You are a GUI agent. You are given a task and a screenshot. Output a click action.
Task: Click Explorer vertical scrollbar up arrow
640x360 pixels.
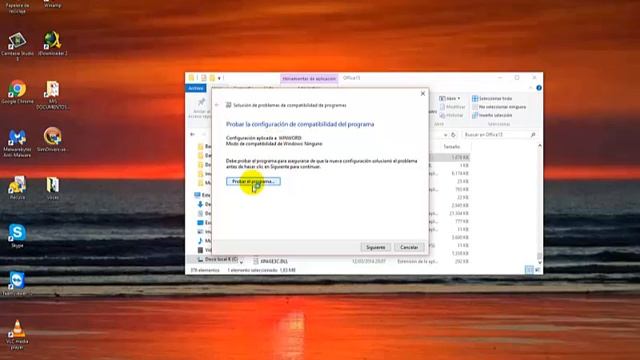pyautogui.click(x=540, y=146)
